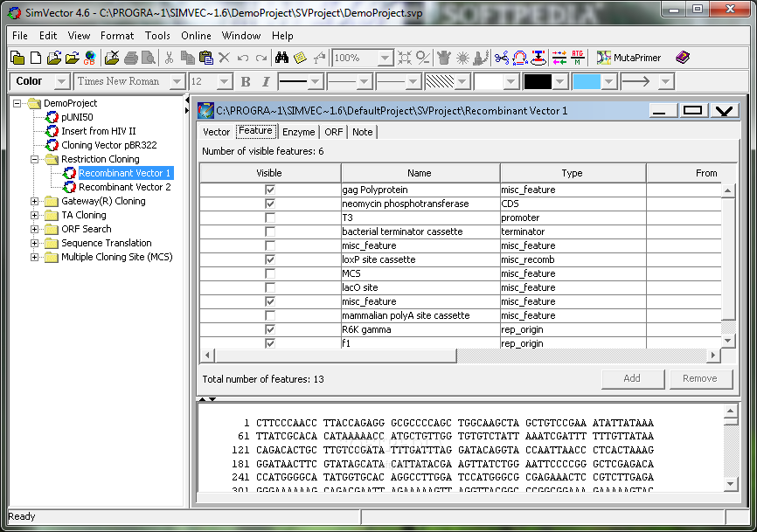Open file with the first open-folder icon

[53, 58]
